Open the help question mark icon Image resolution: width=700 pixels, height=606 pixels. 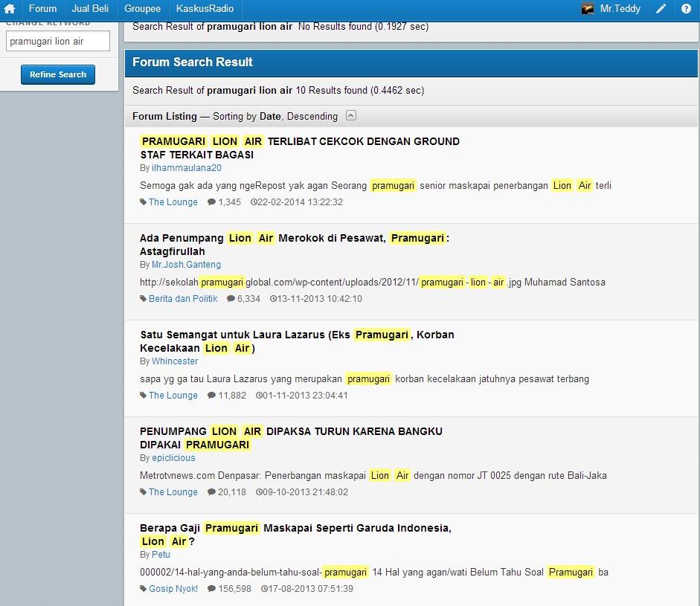click(686, 9)
